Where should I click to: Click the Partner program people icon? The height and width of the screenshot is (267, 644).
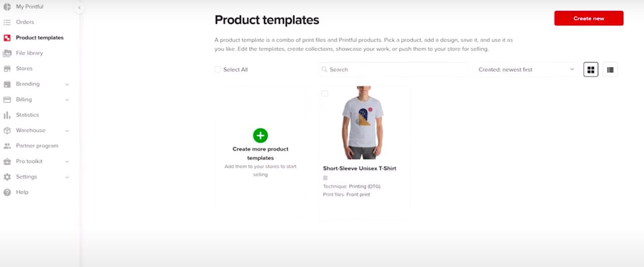(x=7, y=146)
